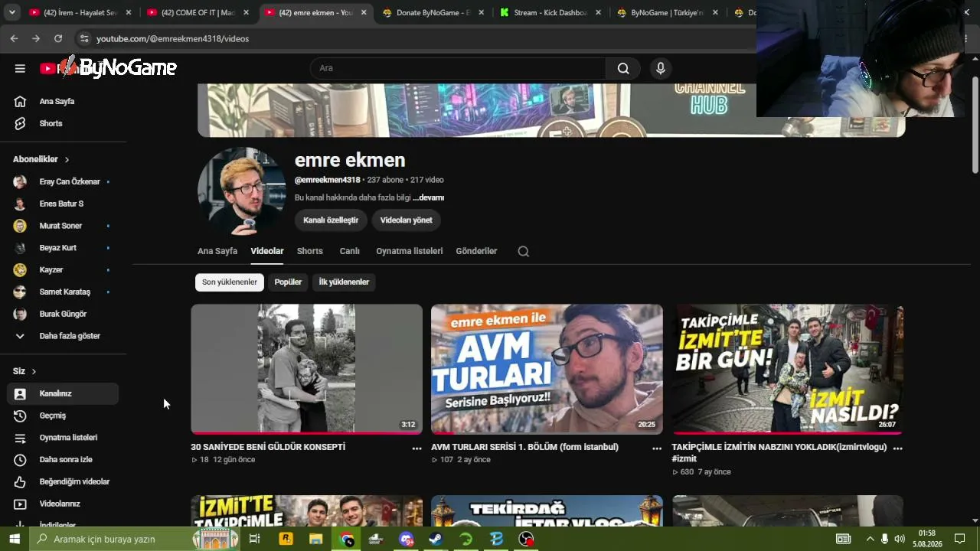Open File Explorer from the taskbar
Screen dimensions: 980x551
tap(315, 539)
